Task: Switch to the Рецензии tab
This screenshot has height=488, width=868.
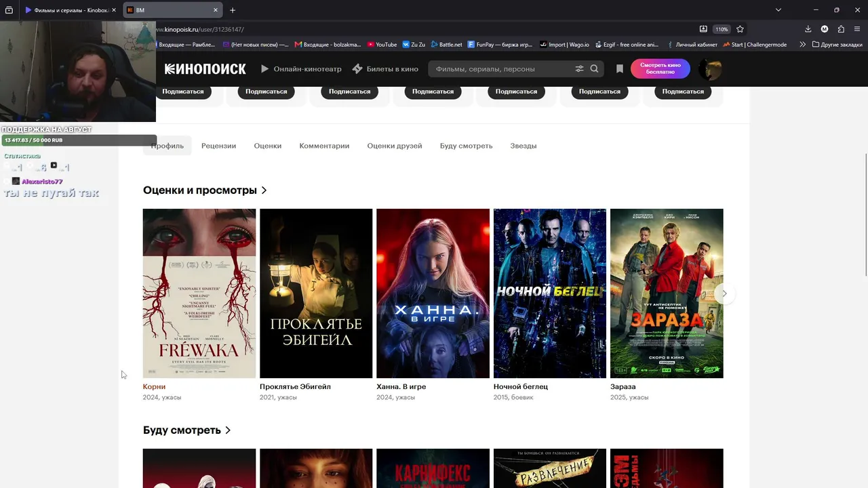Action: point(218,146)
